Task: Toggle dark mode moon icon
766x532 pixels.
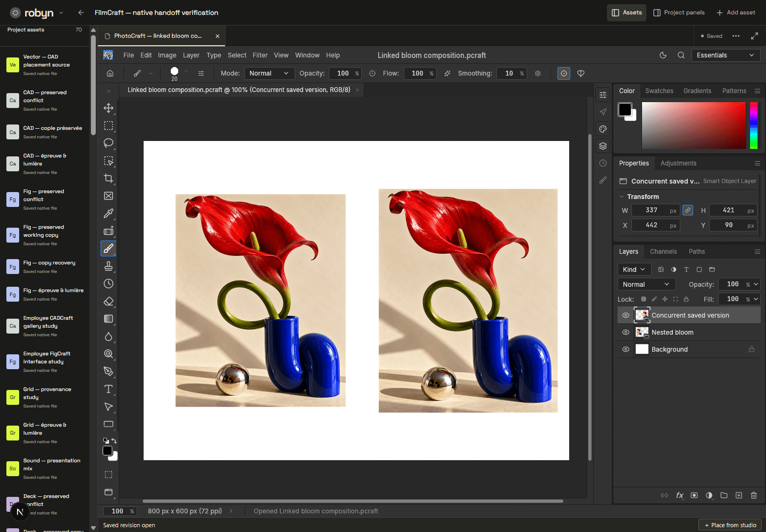Action: coord(663,55)
